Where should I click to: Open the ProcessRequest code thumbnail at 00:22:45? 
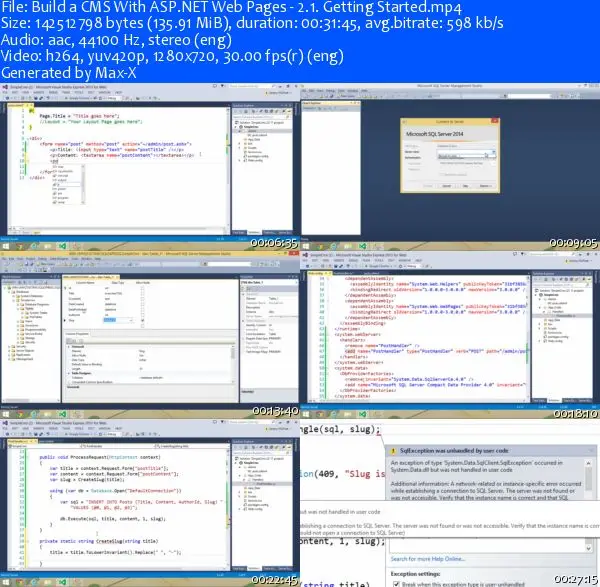tap(150, 503)
